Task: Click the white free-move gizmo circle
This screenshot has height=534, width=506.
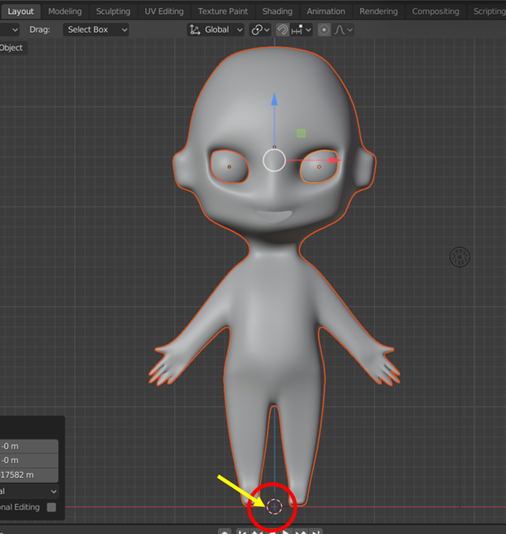Action: pos(274,160)
